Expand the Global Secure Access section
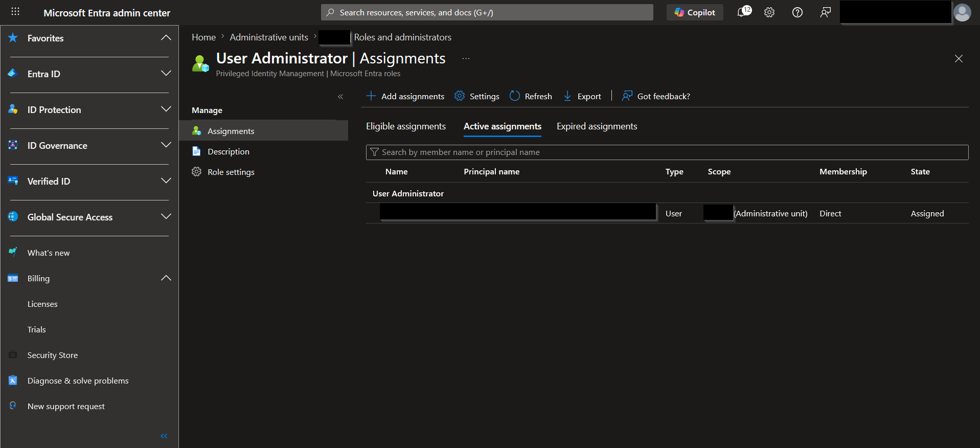Viewport: 980px width, 448px height. (x=166, y=217)
